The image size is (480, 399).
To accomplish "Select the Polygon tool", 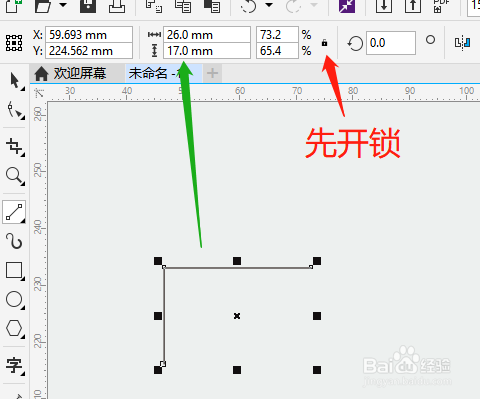I will [x=15, y=329].
